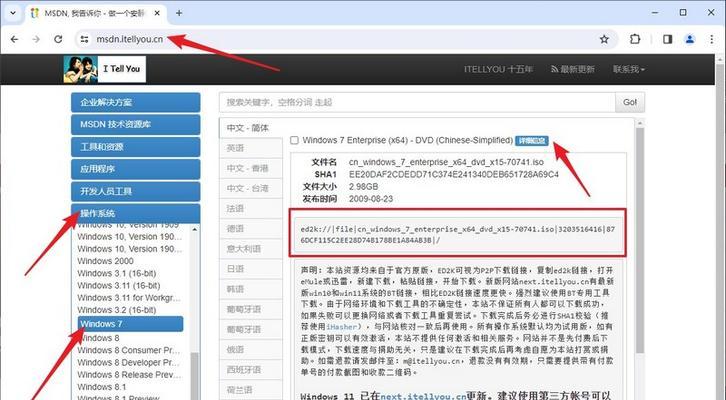Select the 中文 - 香港 language tab
This screenshot has height=400, width=726.
click(x=250, y=168)
